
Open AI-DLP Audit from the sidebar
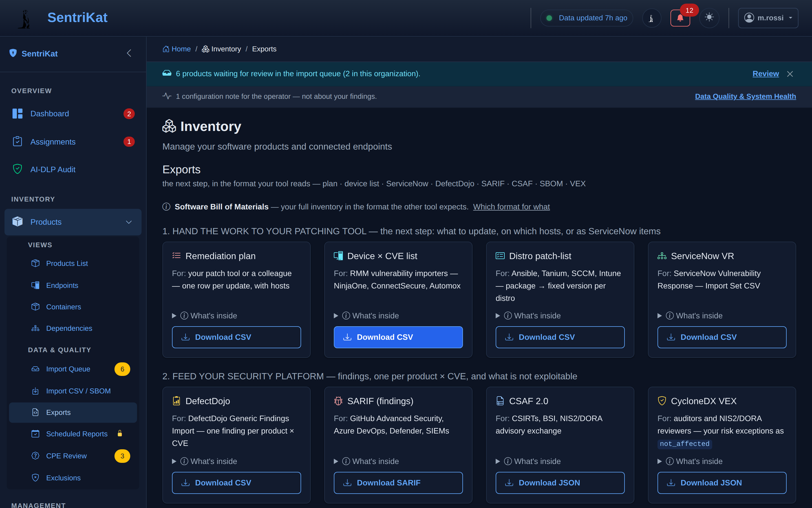tap(73, 169)
